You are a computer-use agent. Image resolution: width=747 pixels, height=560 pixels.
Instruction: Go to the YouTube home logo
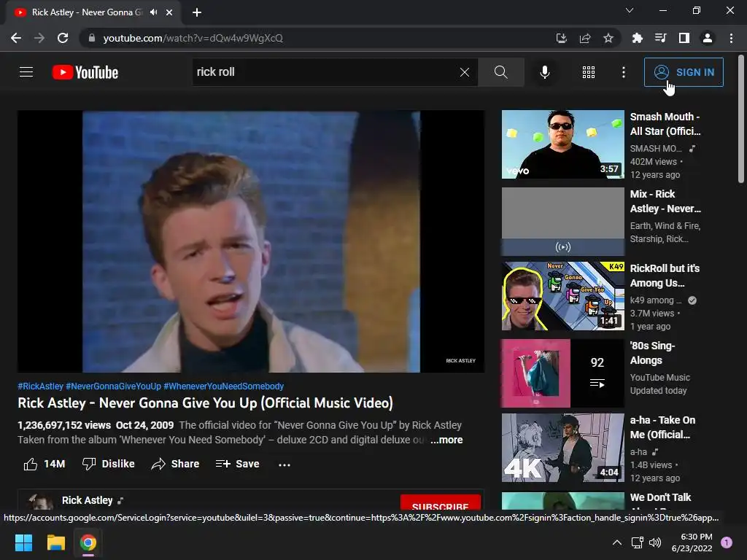pos(85,72)
